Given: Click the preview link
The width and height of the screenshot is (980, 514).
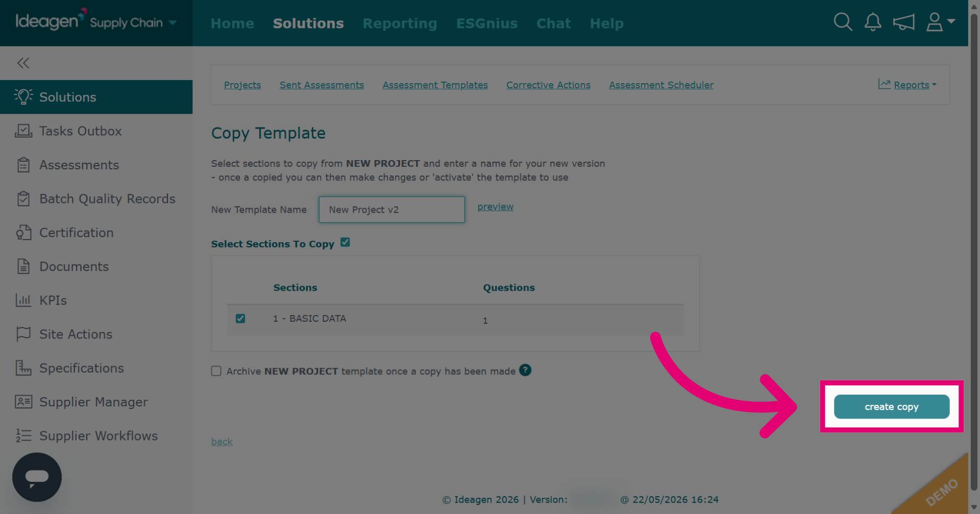Looking at the screenshot, I should click(495, 207).
